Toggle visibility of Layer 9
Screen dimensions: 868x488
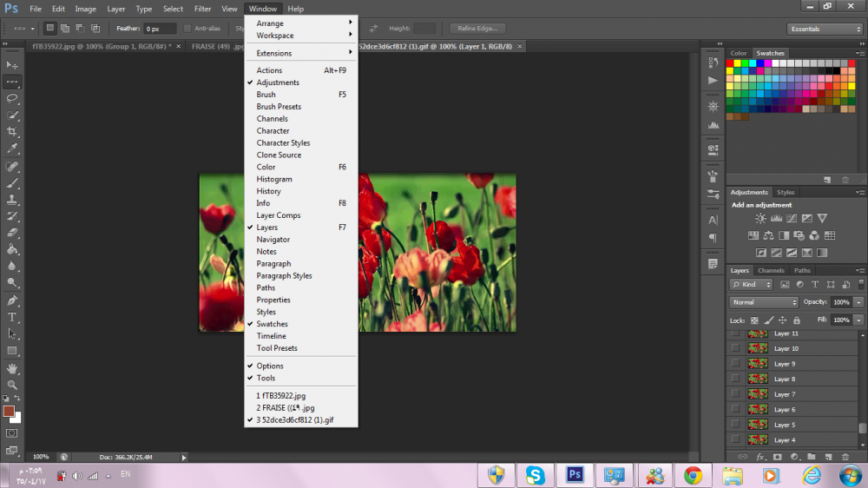coord(736,364)
